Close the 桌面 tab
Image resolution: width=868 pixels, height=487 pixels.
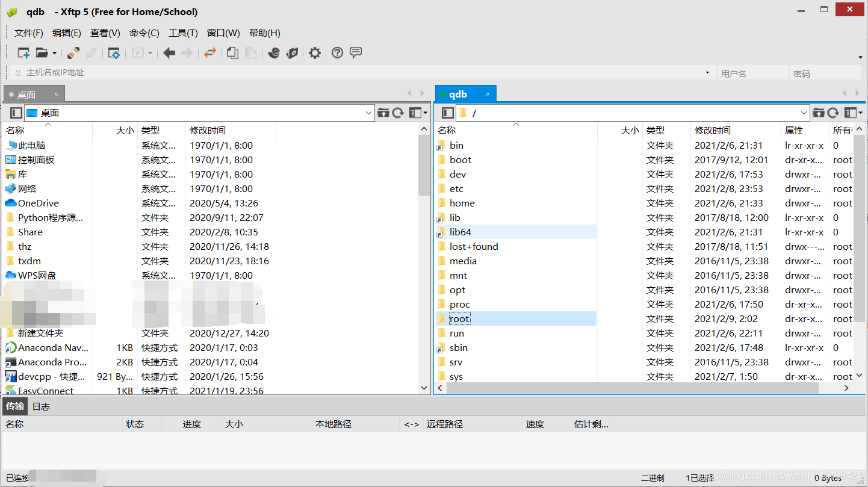click(56, 95)
